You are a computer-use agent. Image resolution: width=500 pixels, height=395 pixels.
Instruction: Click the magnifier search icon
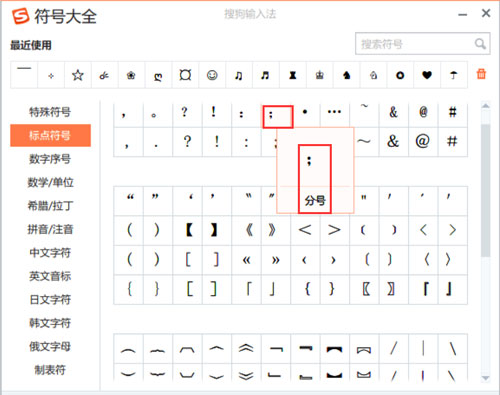(x=480, y=44)
